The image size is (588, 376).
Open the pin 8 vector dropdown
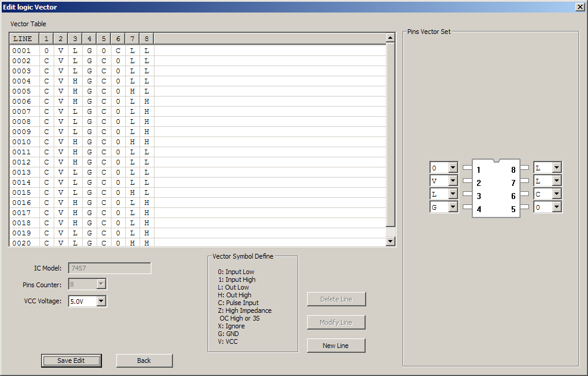(x=556, y=168)
